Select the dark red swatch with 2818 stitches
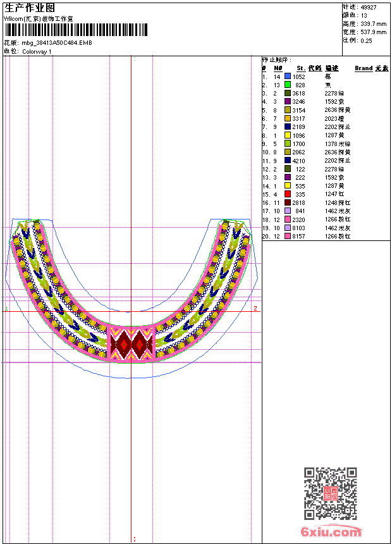Viewport: 392px width, 544px height. [288, 202]
